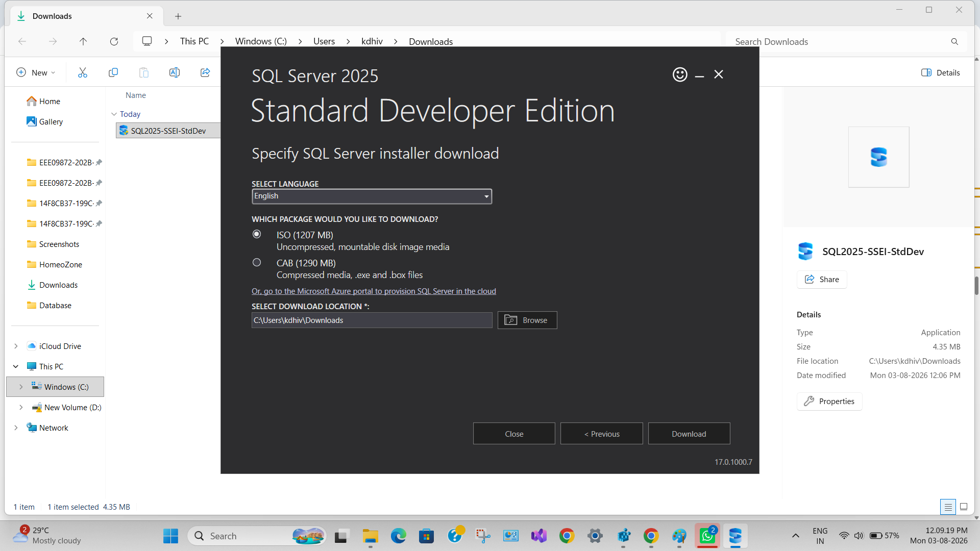
Task: Select the SQL2025-SSEI-StdDev file
Action: (x=168, y=131)
